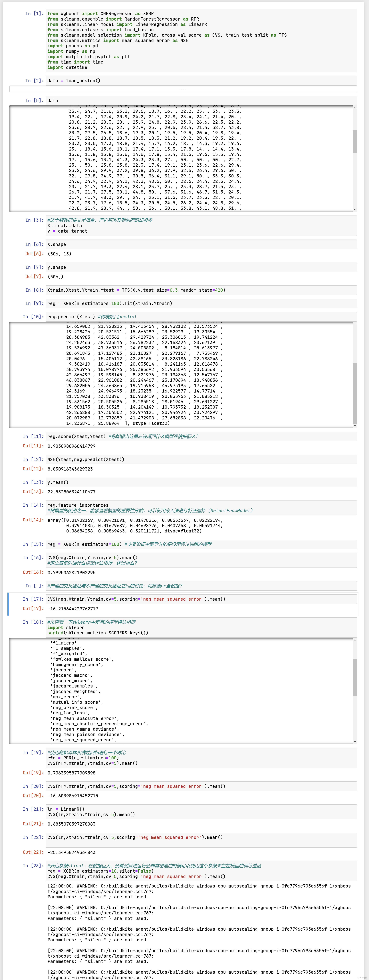Select the RFR random forest cell In [19]
This screenshot has height=980, width=369.
201,758
